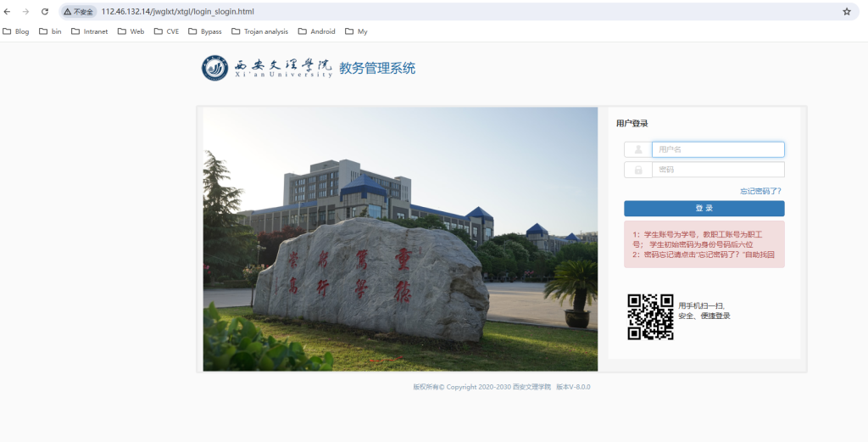Click the lock icon beside password field
Screen dimensions: 868x442
click(x=637, y=170)
